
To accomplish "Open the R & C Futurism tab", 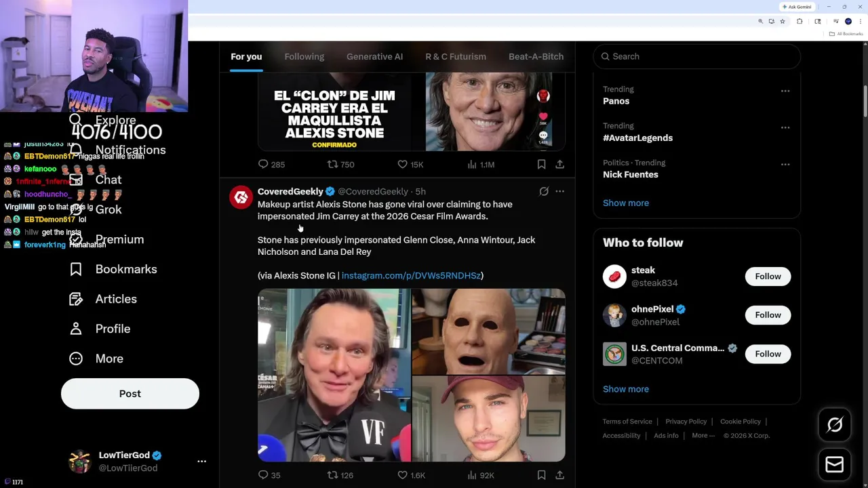I will click(x=456, y=56).
